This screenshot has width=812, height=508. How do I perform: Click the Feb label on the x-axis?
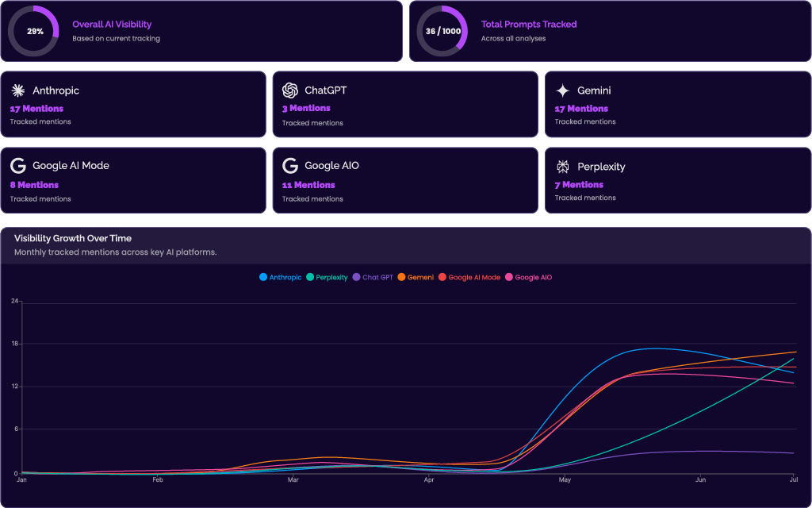(x=158, y=480)
